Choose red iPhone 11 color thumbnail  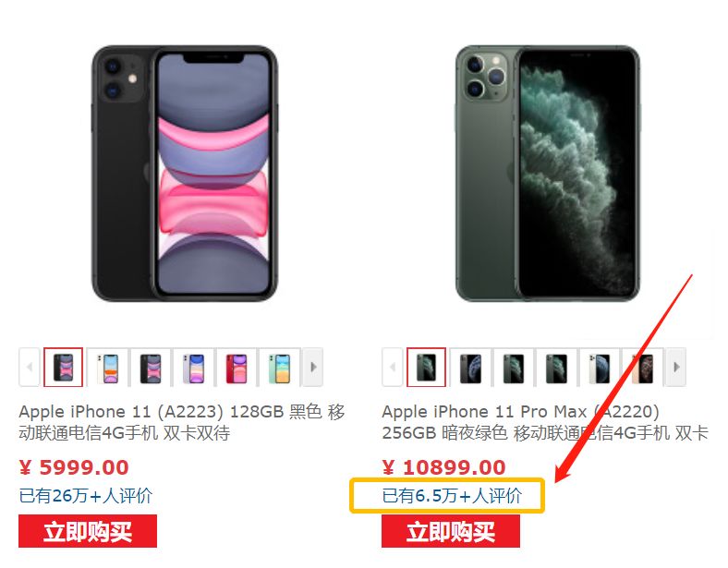(x=237, y=367)
